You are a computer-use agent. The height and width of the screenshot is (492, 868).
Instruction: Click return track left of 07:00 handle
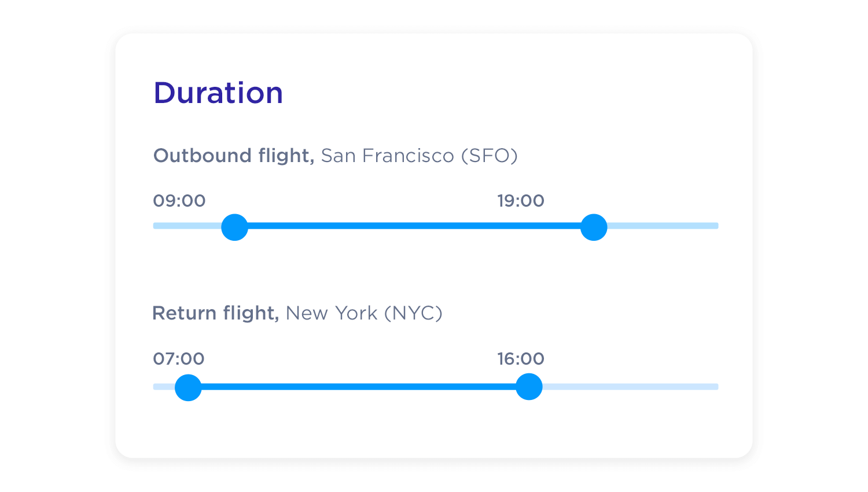tap(163, 387)
